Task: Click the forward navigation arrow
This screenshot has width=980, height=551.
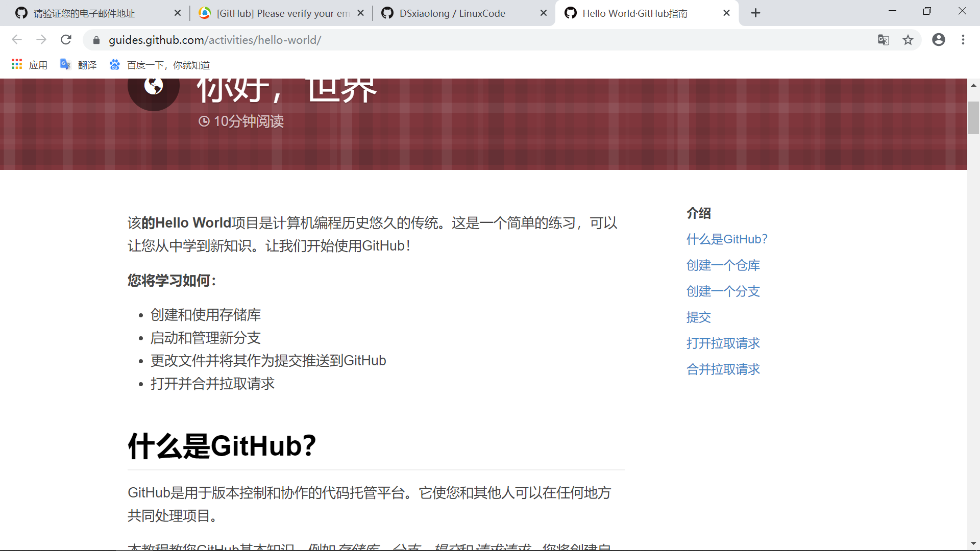Action: [x=41, y=40]
